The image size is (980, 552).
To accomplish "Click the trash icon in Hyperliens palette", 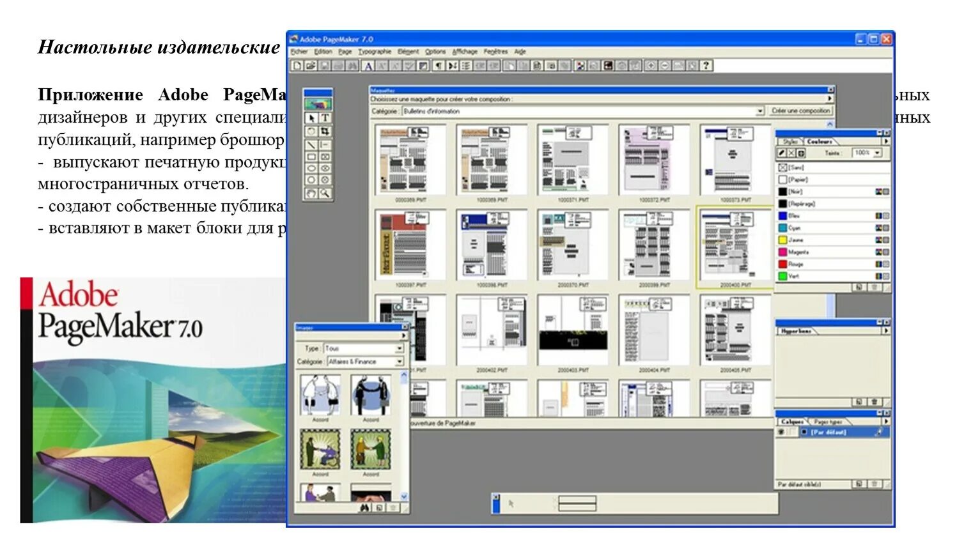I will [x=875, y=402].
